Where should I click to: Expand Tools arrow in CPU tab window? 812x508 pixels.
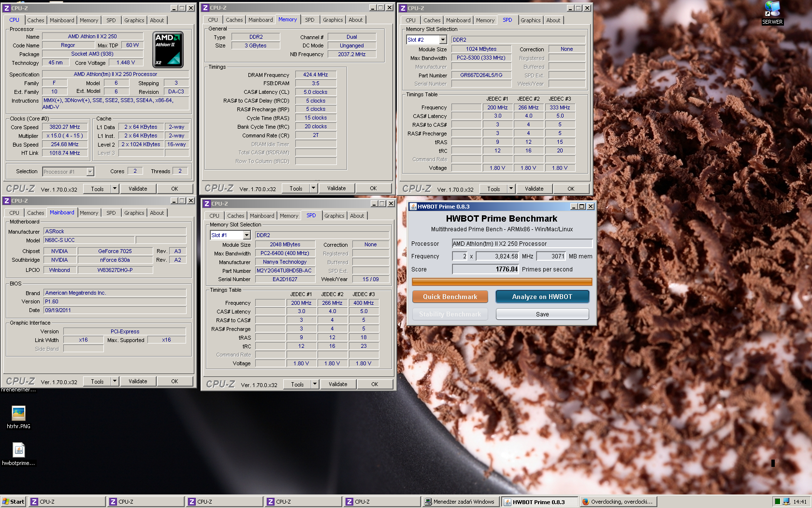(115, 189)
